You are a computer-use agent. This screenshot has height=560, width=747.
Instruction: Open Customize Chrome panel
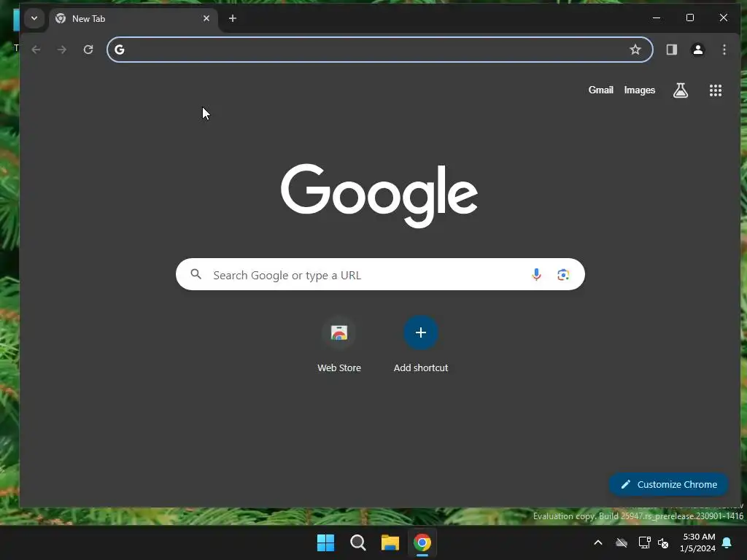pos(668,484)
